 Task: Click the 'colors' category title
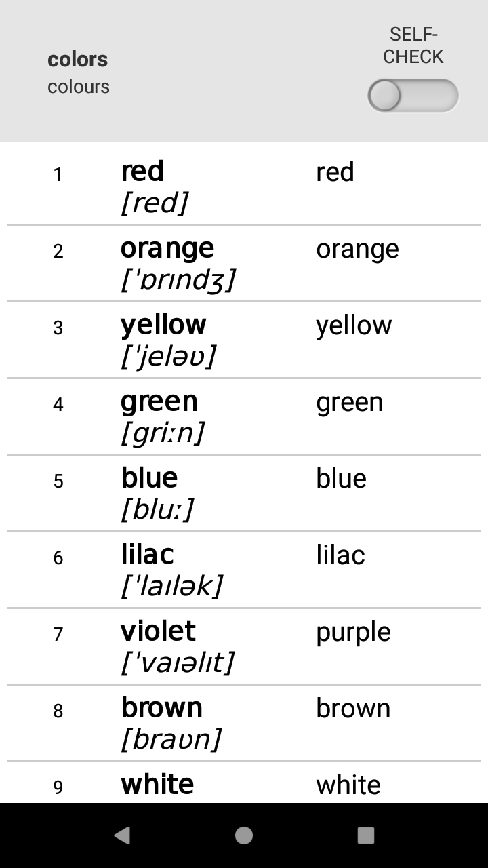[x=77, y=60]
